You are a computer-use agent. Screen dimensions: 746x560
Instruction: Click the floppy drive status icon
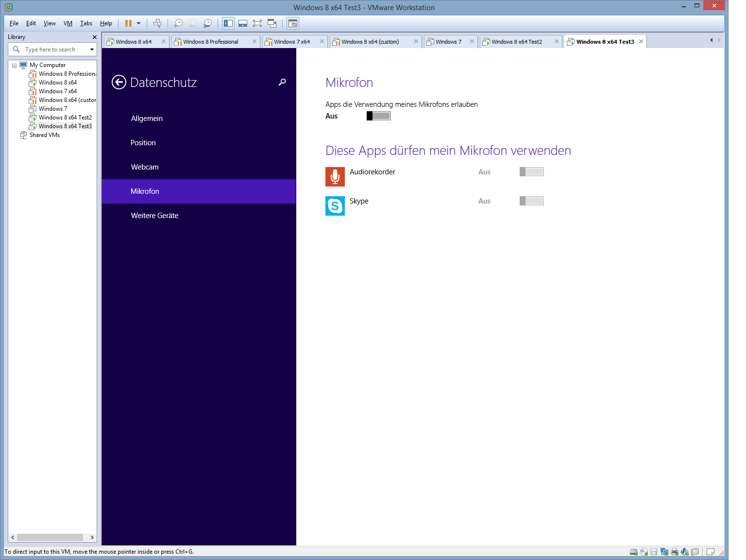[x=654, y=552]
